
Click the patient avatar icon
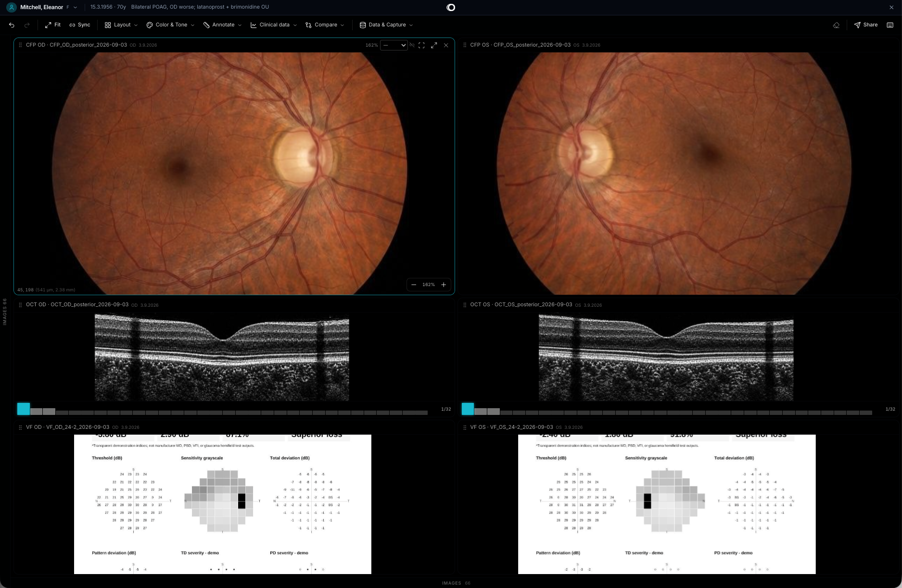coord(11,7)
